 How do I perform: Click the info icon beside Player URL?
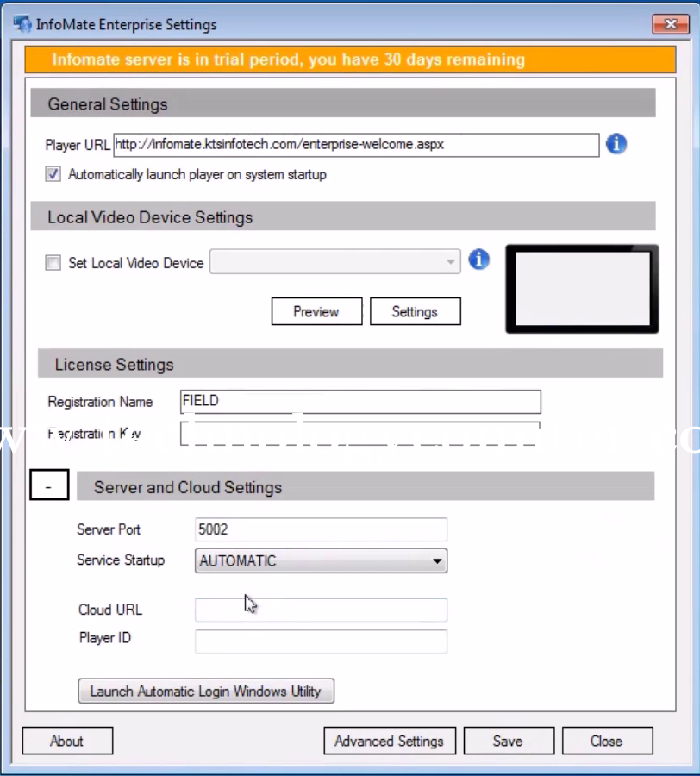[616, 144]
